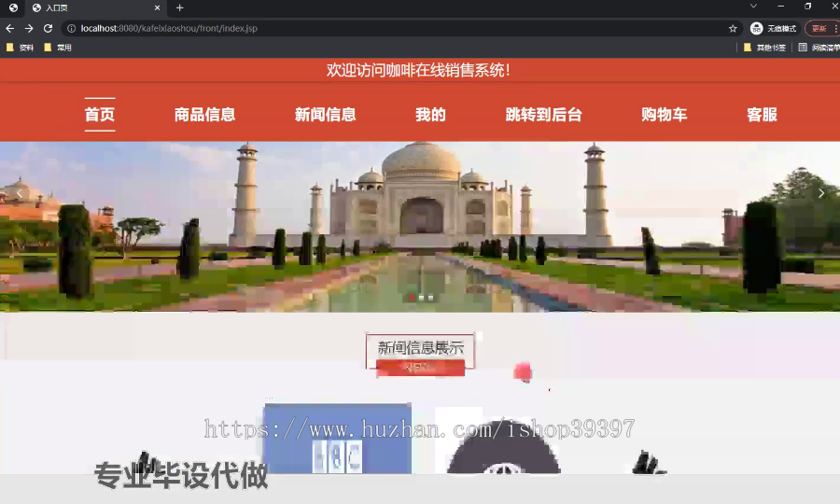Open the 客服 navigation item
This screenshot has height=504, width=840.
[x=762, y=115]
